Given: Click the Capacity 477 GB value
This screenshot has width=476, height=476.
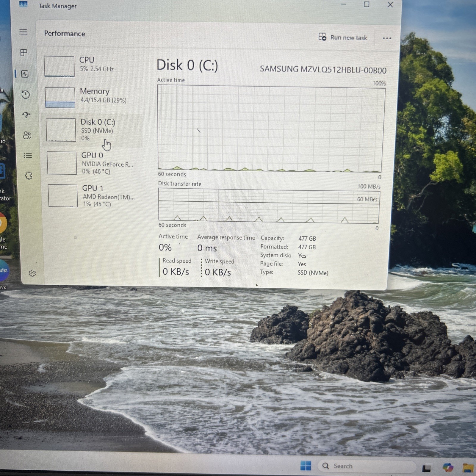Looking at the screenshot, I should coord(307,239).
